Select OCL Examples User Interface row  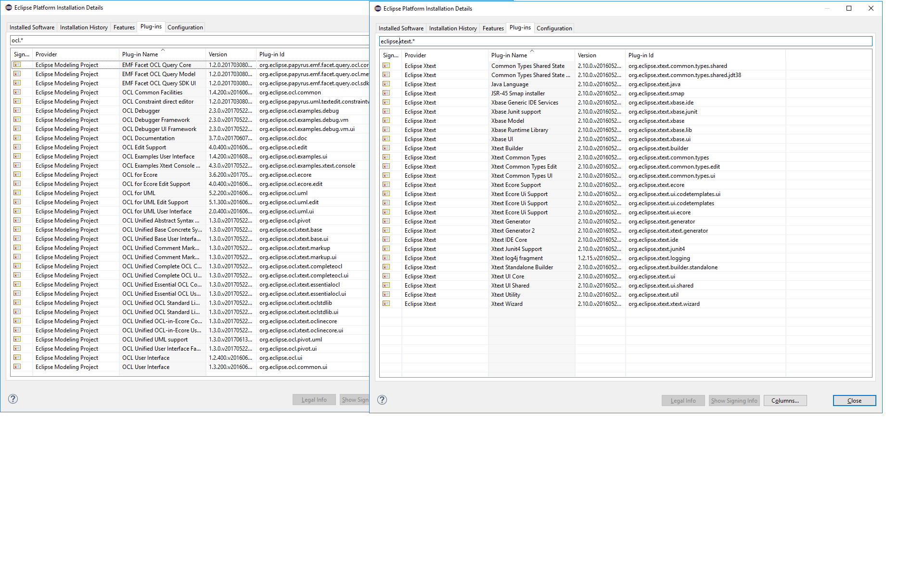[x=190, y=157]
